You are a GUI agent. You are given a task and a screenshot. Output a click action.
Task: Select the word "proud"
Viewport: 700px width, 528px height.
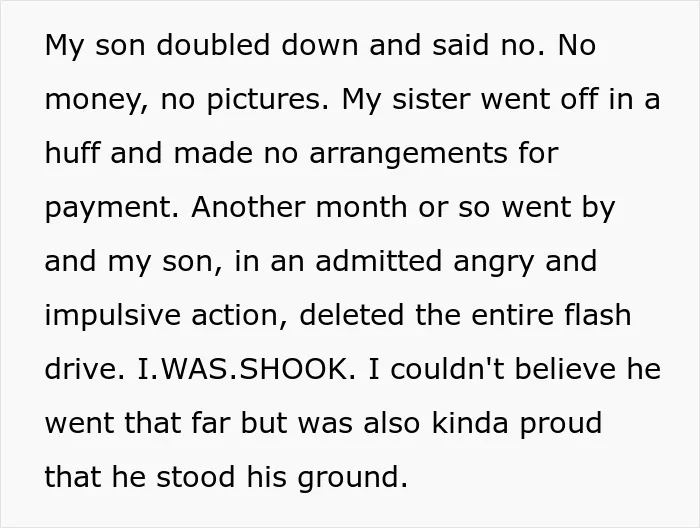(561, 424)
